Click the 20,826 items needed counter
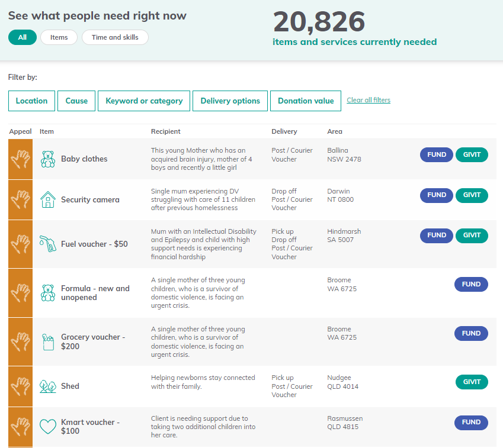Image resolution: width=503 pixels, height=448 pixels. (x=319, y=22)
